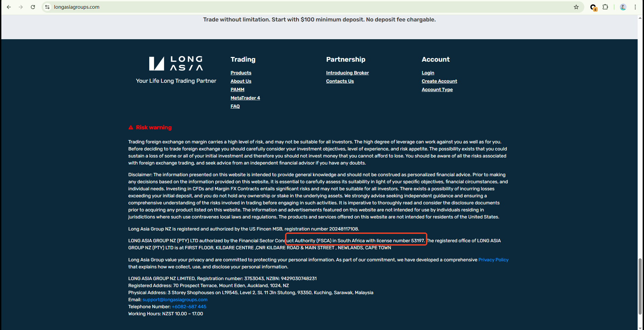Screen dimensions: 644x330
Task: Click the vertical scrollbar thumb
Action: point(640,286)
